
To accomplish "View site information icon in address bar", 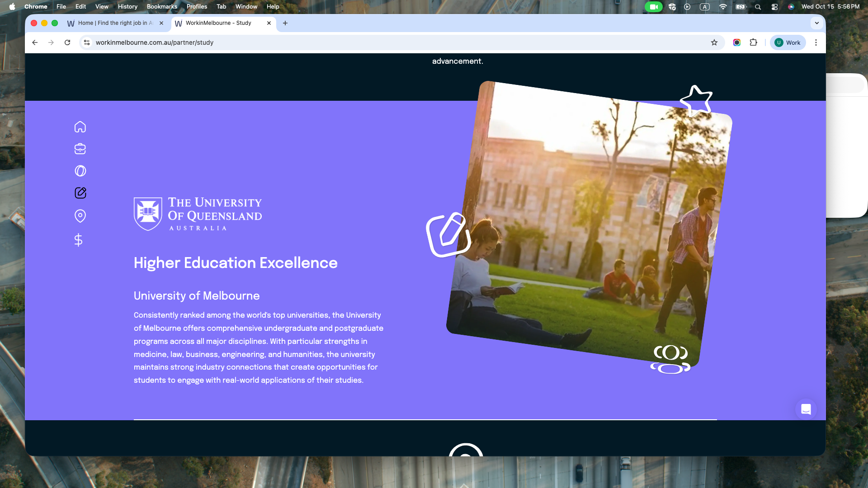I will pyautogui.click(x=87, y=42).
